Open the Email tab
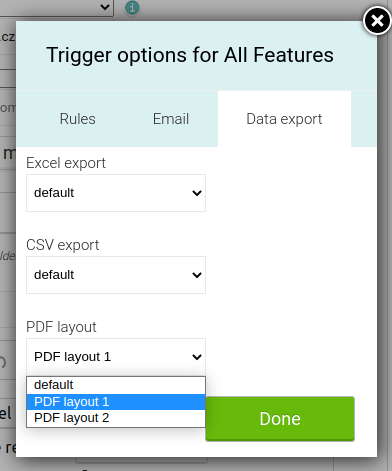This screenshot has height=471, width=392. coord(171,119)
